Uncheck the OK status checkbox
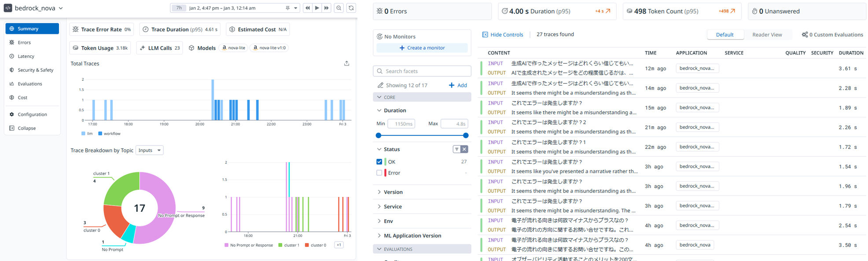Screen dimensions: 868x261 [379, 162]
